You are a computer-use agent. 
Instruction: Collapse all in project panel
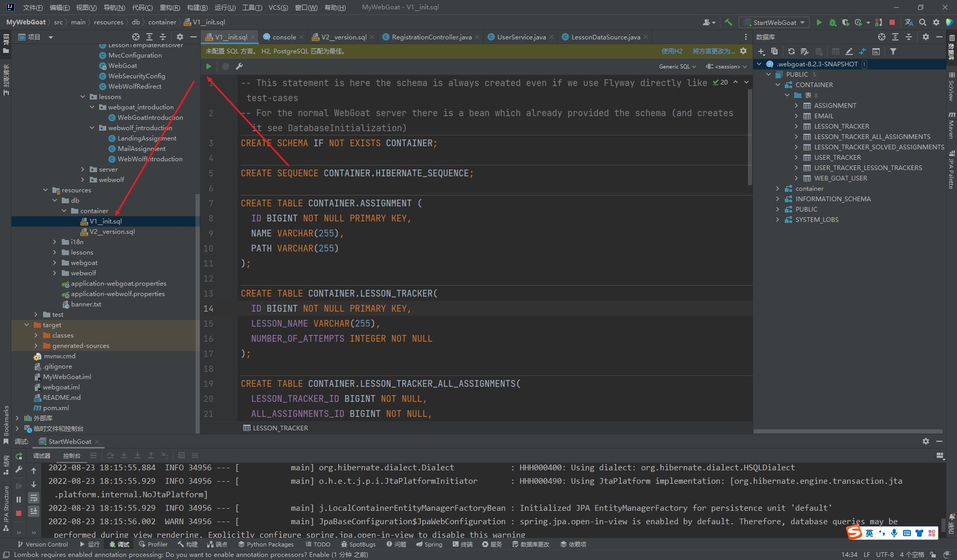pos(163,37)
